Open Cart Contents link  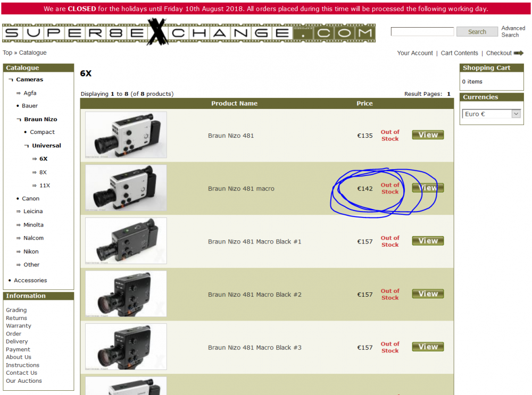click(459, 53)
